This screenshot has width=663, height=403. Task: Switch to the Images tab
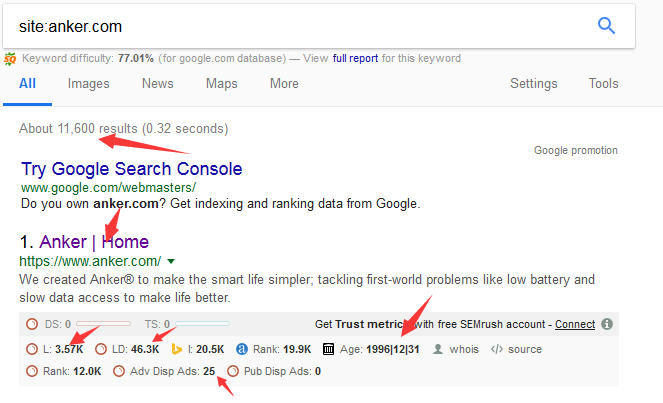(x=88, y=84)
